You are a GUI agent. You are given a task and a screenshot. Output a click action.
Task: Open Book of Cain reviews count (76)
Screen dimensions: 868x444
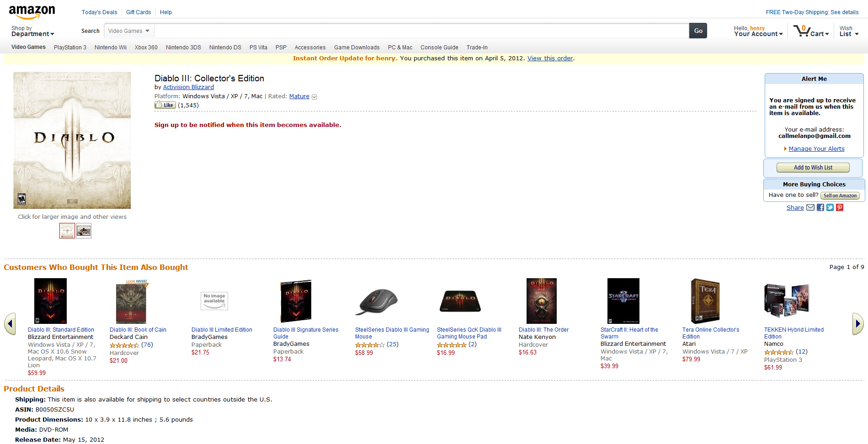pos(147,345)
